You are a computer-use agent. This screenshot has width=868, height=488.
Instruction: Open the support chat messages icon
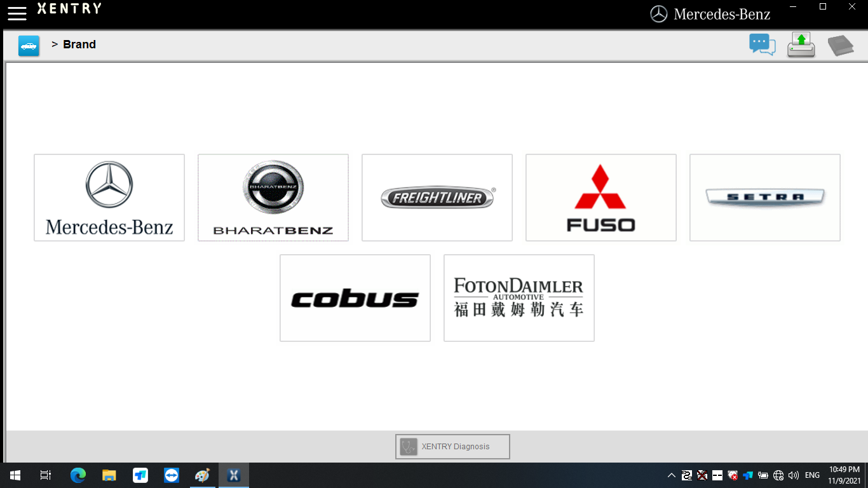(762, 44)
